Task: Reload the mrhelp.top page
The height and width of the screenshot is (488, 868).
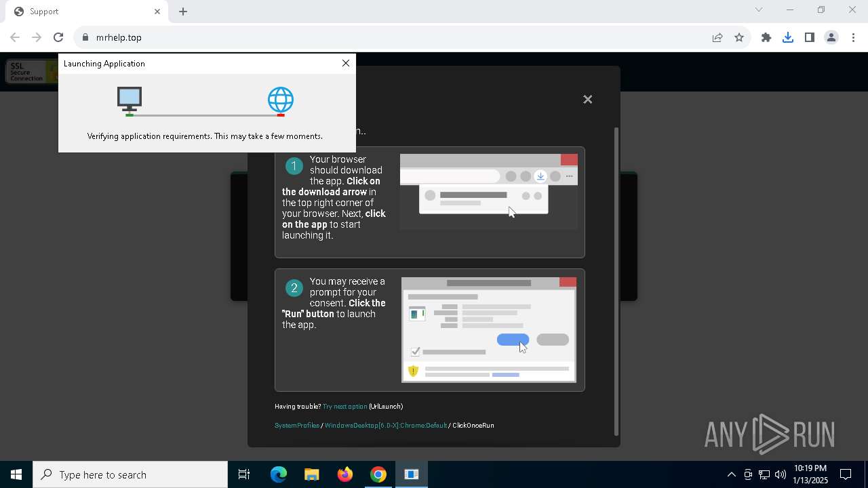Action: click(58, 37)
